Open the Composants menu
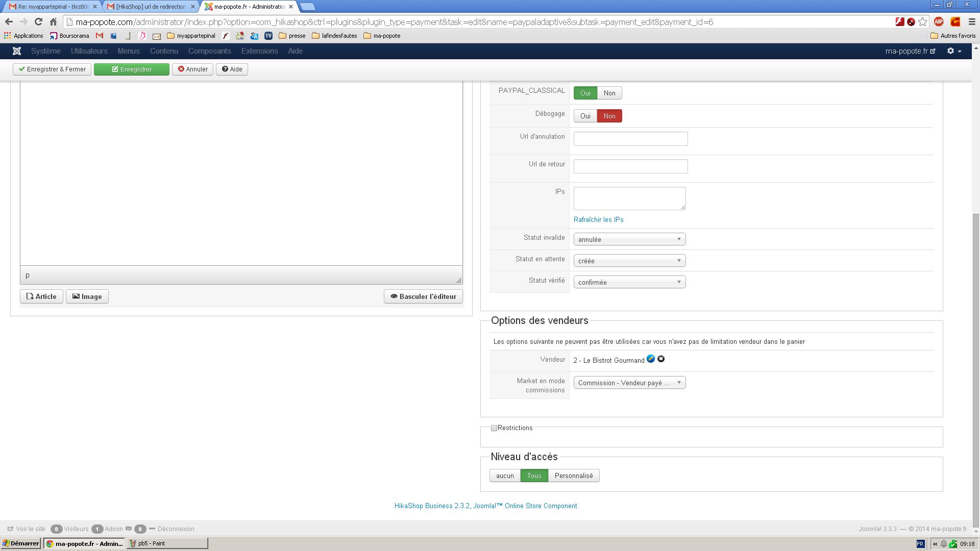 point(209,51)
